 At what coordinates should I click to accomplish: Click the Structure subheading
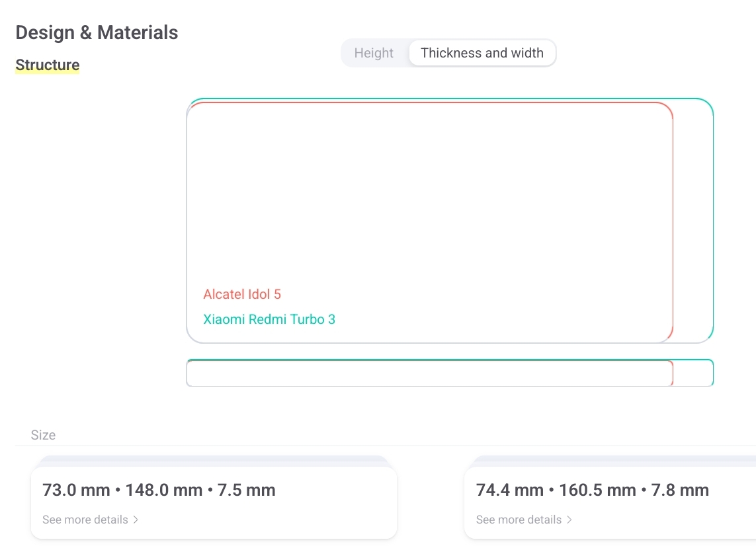tap(47, 65)
